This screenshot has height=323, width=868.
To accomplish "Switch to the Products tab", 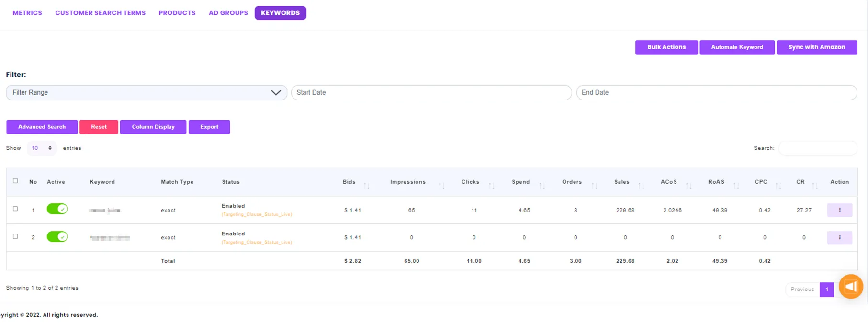I will [177, 13].
